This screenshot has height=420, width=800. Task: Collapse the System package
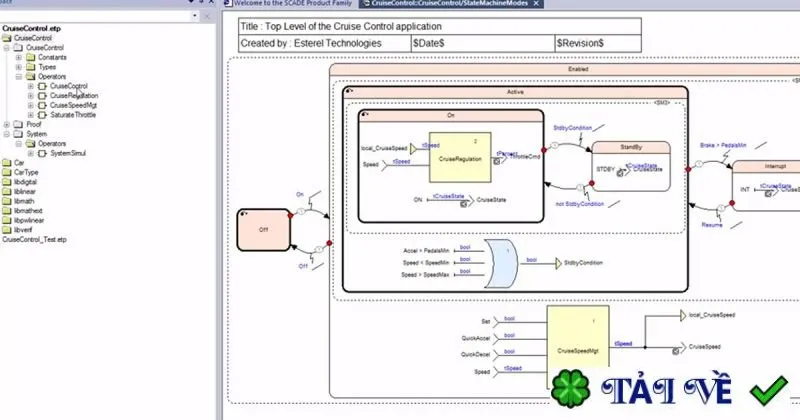(x=7, y=134)
